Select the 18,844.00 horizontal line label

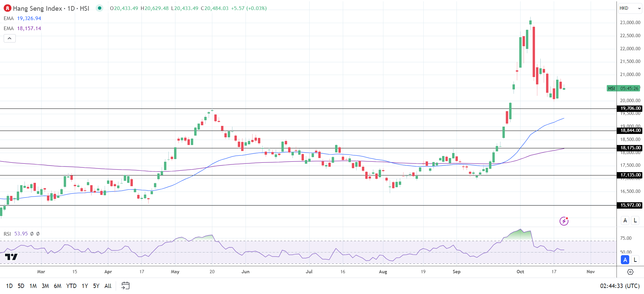[x=630, y=131]
